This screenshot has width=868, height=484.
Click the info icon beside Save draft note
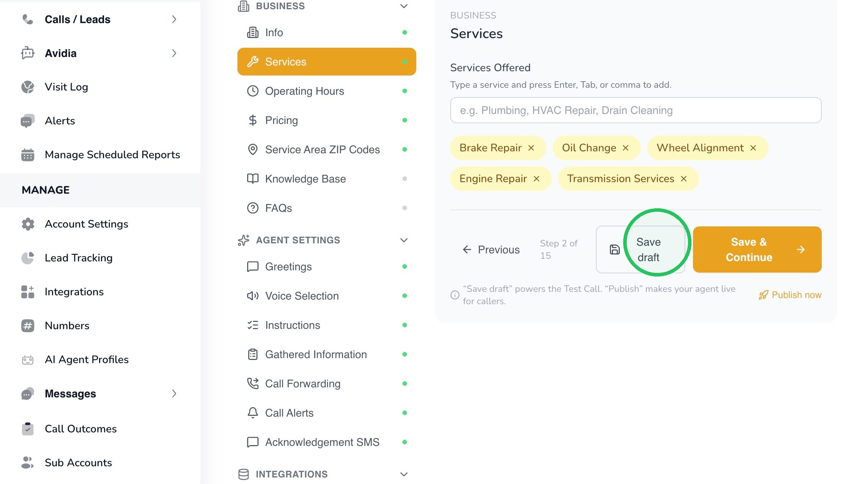[x=455, y=295]
